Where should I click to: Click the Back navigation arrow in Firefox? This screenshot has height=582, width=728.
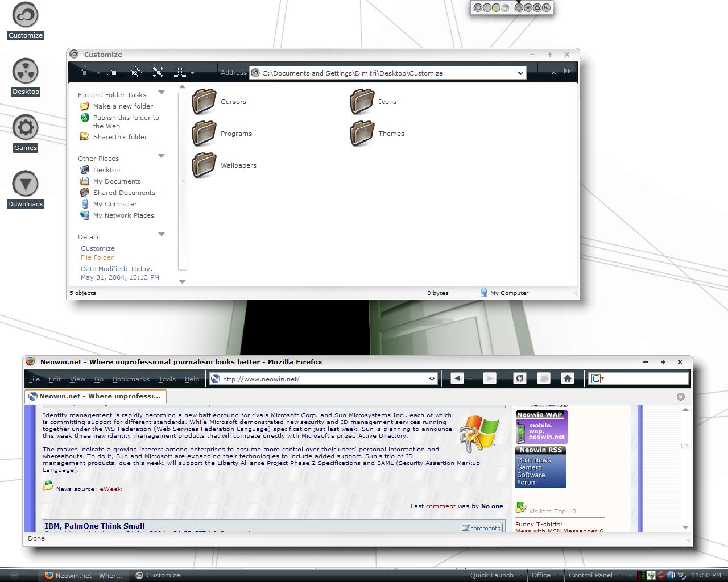tap(457, 378)
